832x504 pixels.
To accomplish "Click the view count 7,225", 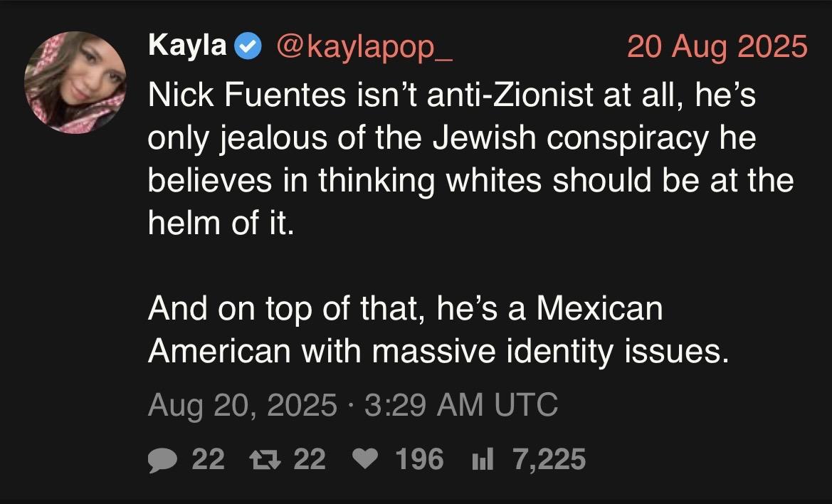I will pyautogui.click(x=549, y=459).
